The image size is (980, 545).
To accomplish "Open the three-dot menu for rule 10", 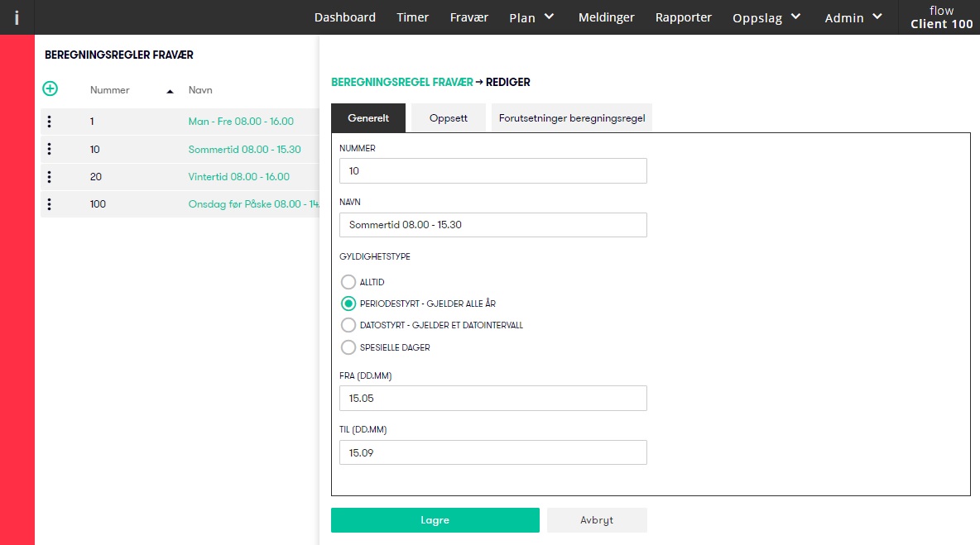I will (x=50, y=149).
